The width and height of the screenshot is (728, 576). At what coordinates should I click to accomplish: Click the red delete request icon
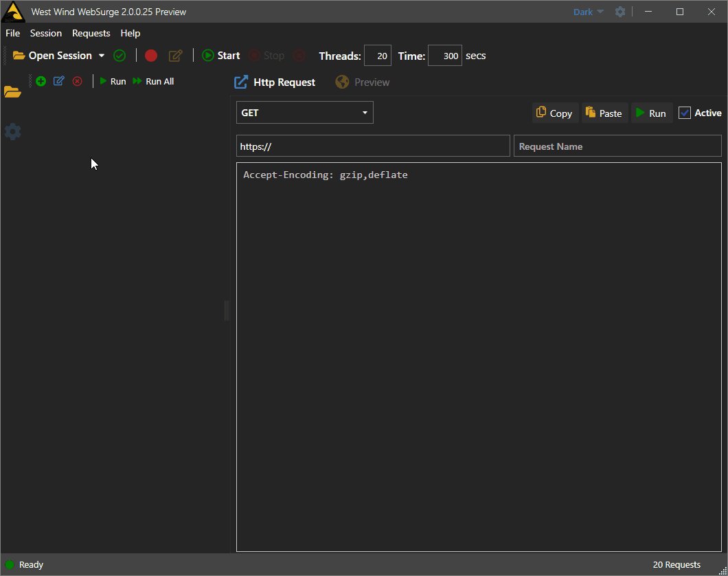pos(78,81)
